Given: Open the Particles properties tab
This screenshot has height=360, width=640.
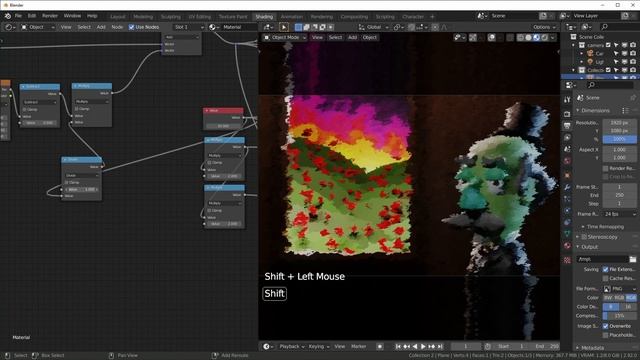Looking at the screenshot, I should coord(567,199).
